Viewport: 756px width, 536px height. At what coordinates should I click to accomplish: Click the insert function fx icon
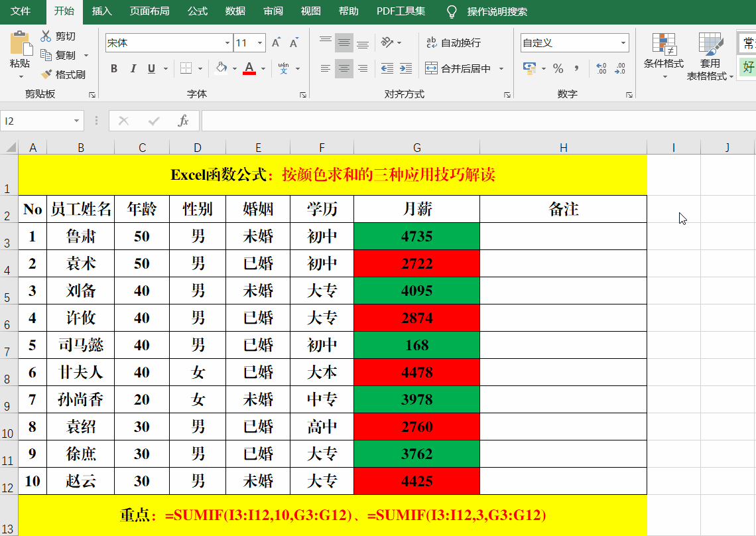click(183, 121)
